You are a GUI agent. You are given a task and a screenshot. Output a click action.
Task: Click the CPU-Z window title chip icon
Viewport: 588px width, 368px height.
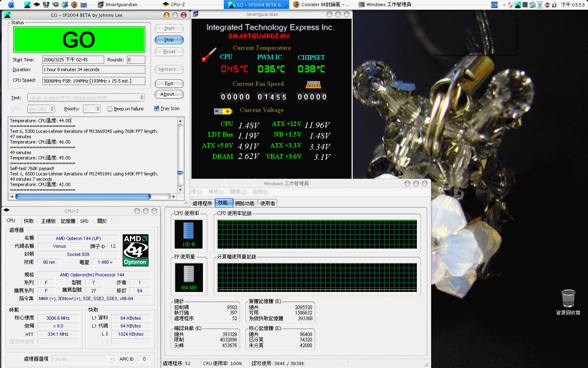(7, 211)
